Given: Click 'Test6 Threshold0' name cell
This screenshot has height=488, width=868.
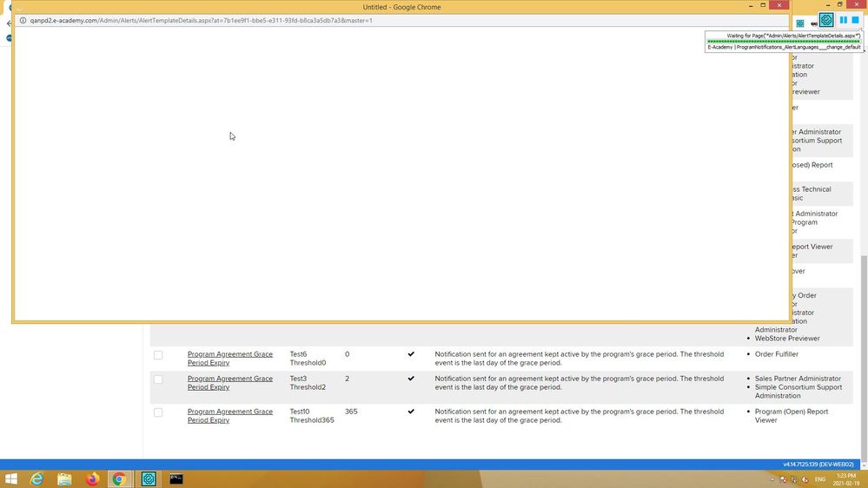Looking at the screenshot, I should (x=308, y=359).
